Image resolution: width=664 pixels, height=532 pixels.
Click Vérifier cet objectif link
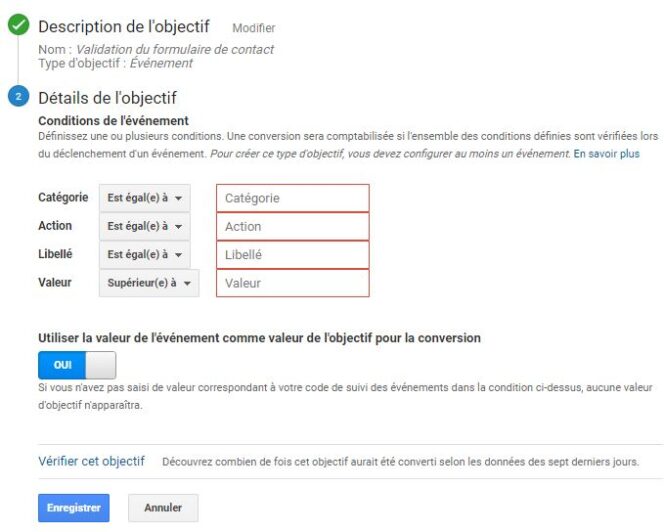click(x=91, y=461)
